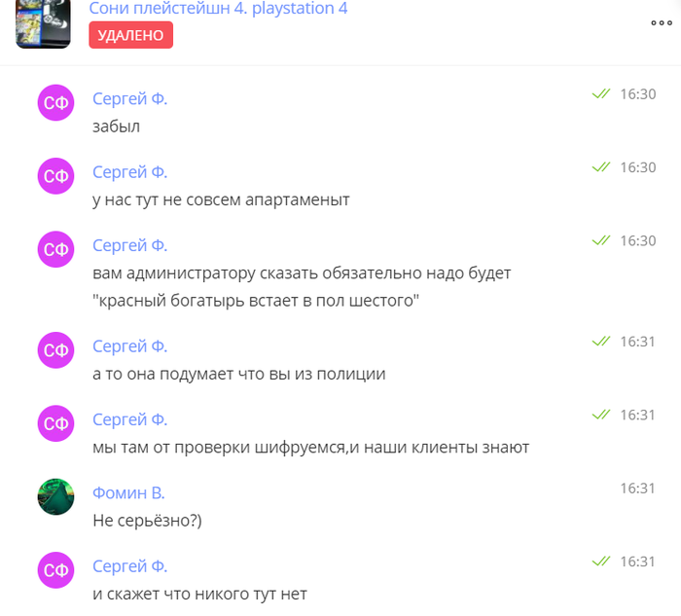Click the СФ avatar beside the шифруемся message
The image size is (681, 616).
point(56,423)
